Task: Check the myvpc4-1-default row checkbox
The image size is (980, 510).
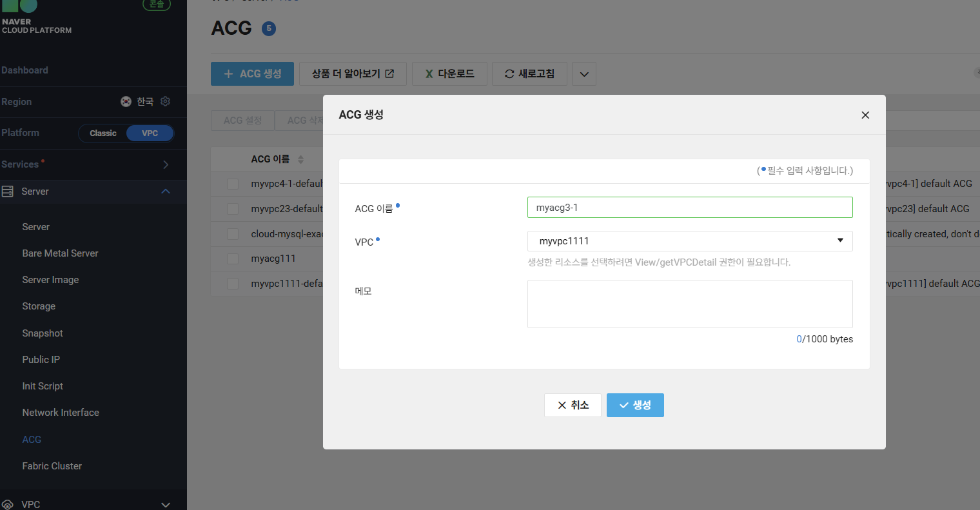Action: tap(233, 184)
